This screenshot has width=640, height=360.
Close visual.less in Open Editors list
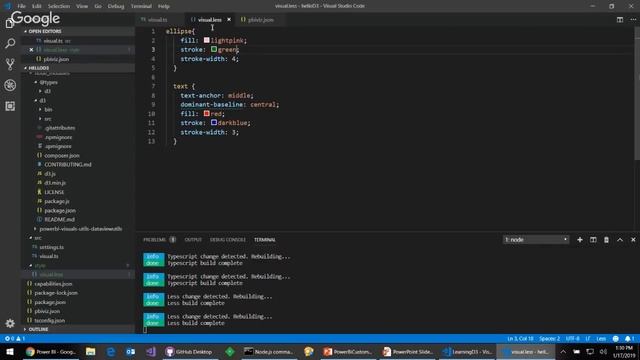tap(31, 50)
